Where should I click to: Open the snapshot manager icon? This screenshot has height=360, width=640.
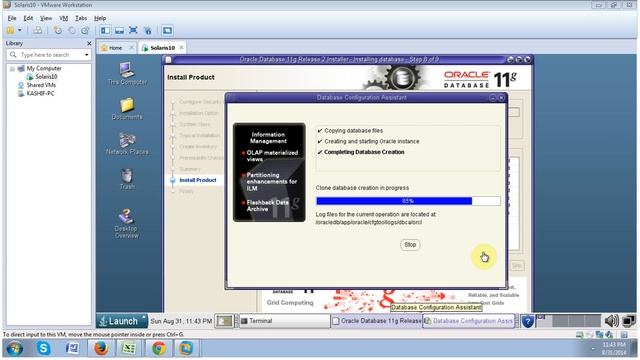(x=85, y=30)
